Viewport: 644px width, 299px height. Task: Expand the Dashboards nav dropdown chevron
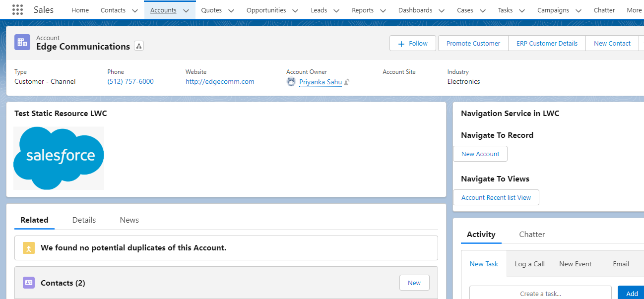tap(442, 10)
